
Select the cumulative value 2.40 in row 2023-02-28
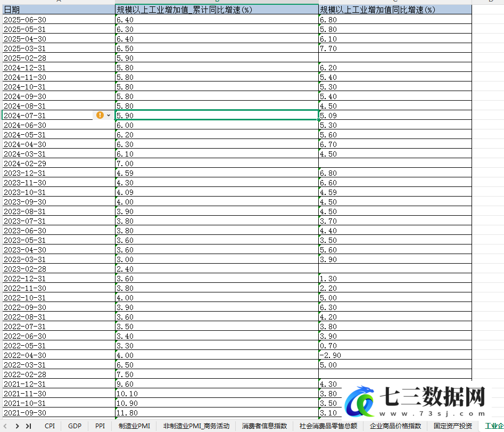pos(217,269)
